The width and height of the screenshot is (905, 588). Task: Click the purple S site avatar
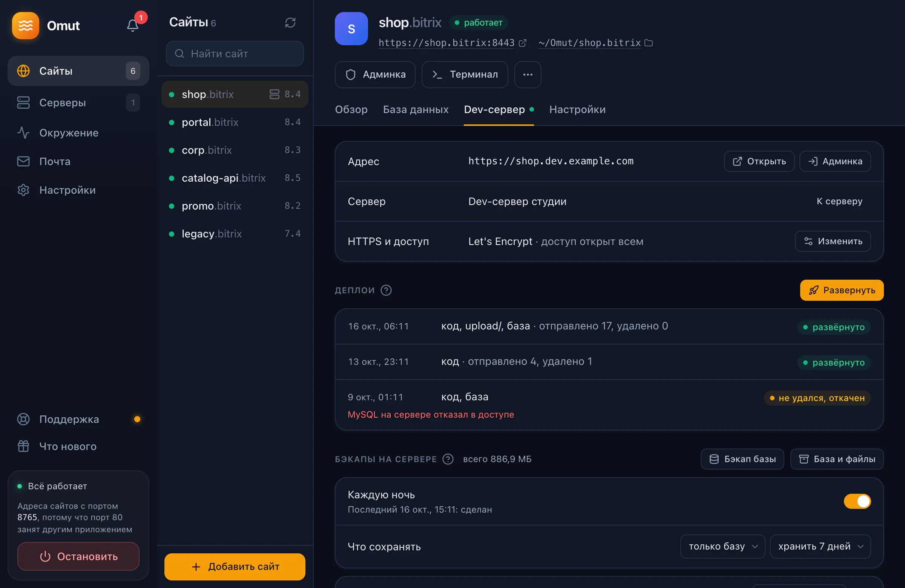(x=351, y=29)
